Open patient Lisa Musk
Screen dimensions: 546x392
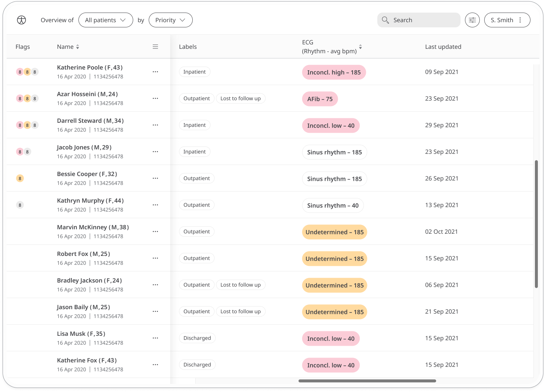click(x=81, y=334)
